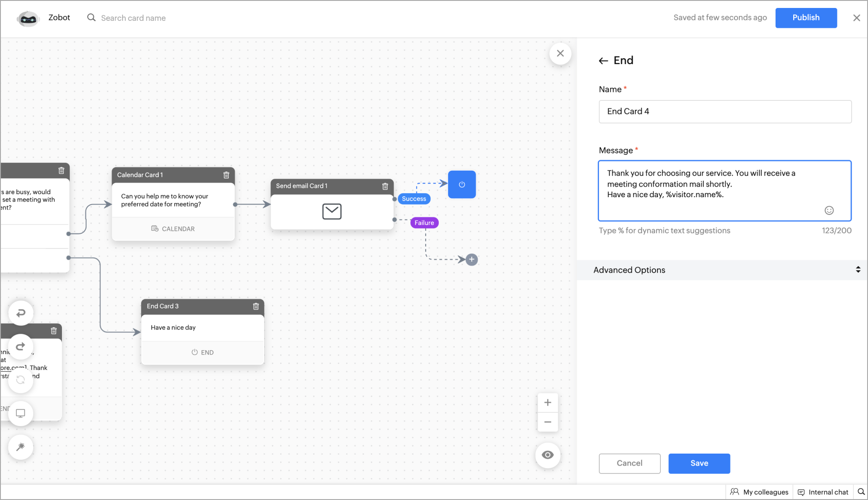Close the bot builder window

tap(856, 18)
